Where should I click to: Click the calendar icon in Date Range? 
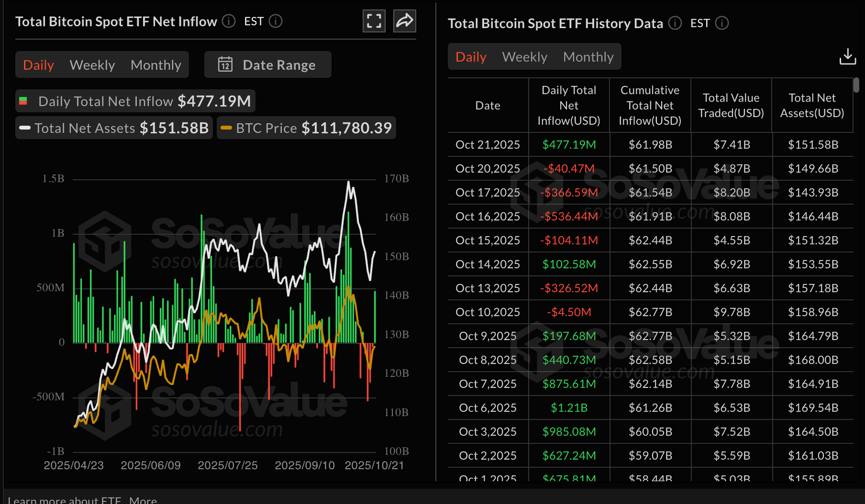click(x=225, y=64)
